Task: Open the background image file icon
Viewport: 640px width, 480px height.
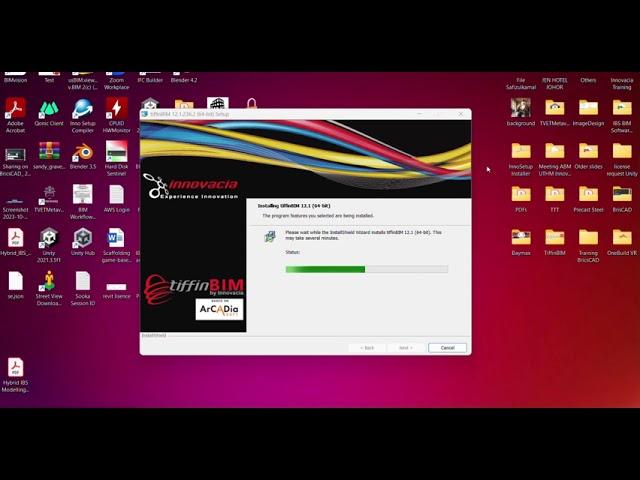Action: [521, 112]
